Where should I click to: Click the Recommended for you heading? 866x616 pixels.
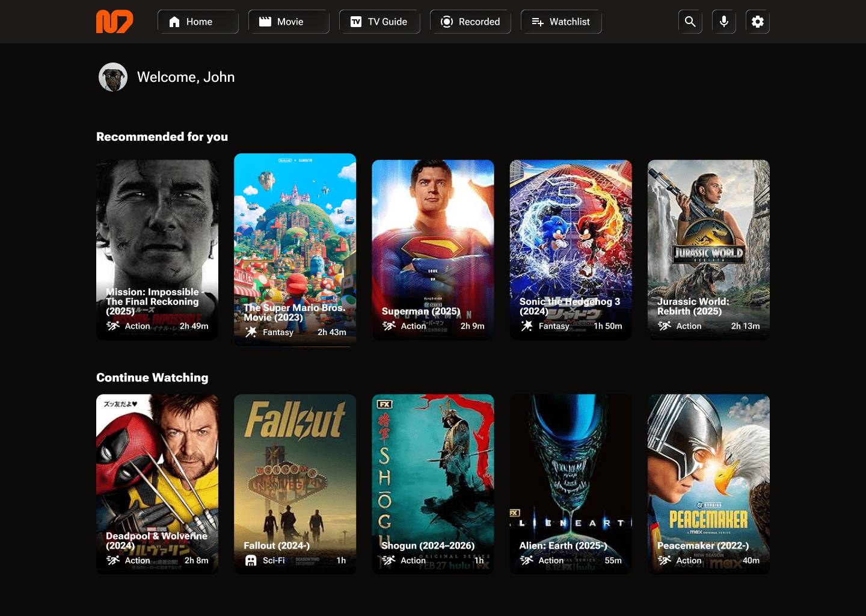[162, 137]
